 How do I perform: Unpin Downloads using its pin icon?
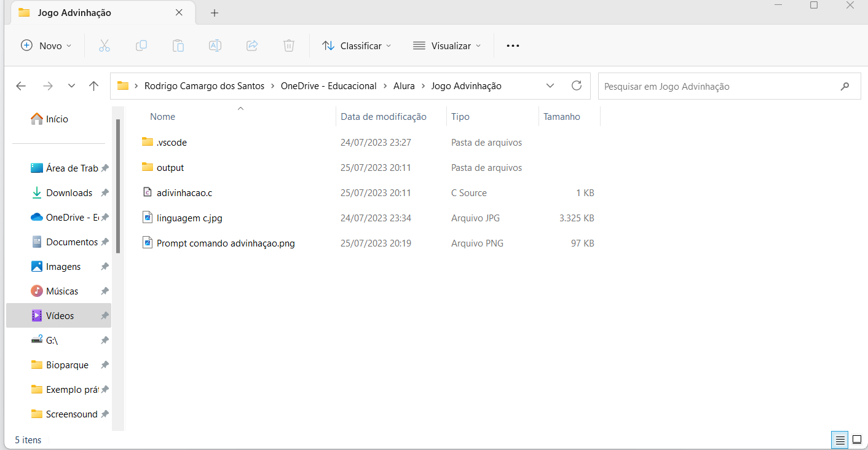[x=105, y=193]
